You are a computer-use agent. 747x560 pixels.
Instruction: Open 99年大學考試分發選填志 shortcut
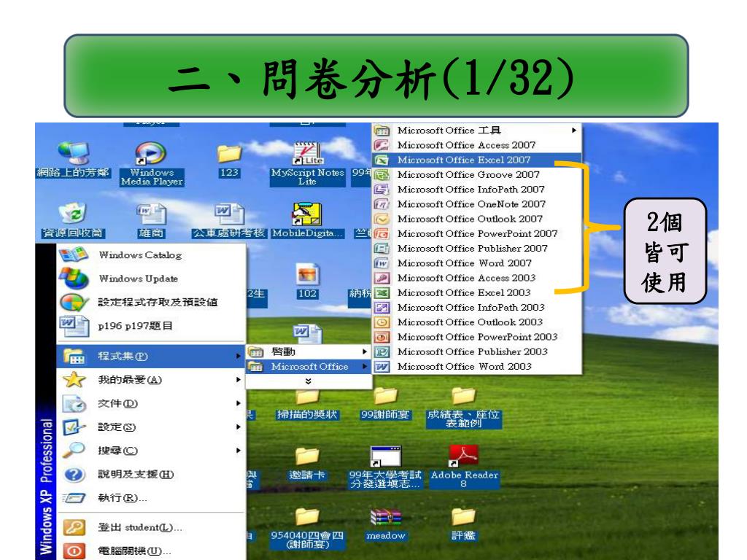(385, 467)
